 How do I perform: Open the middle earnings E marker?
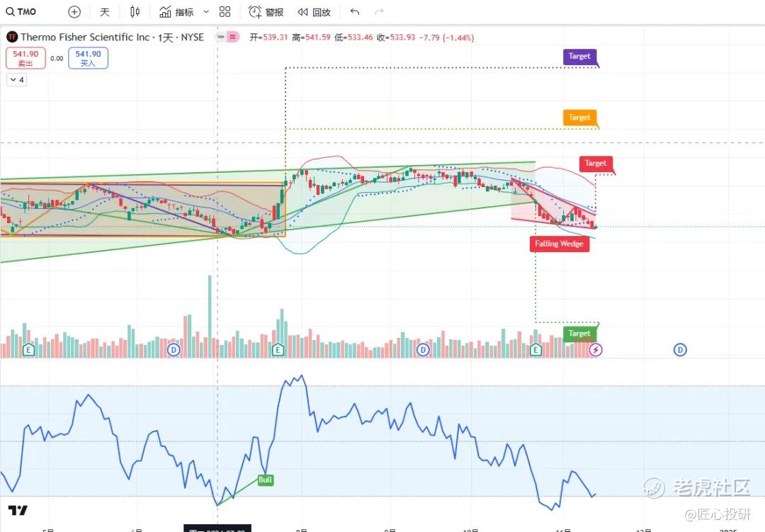point(278,349)
